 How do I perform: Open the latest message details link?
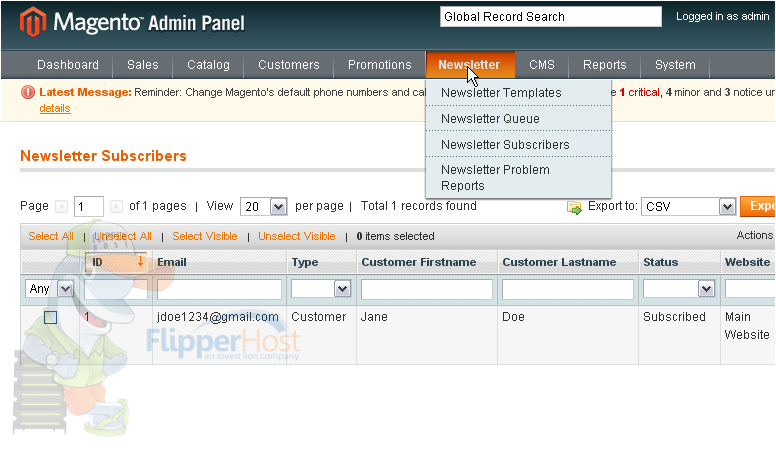(x=55, y=108)
